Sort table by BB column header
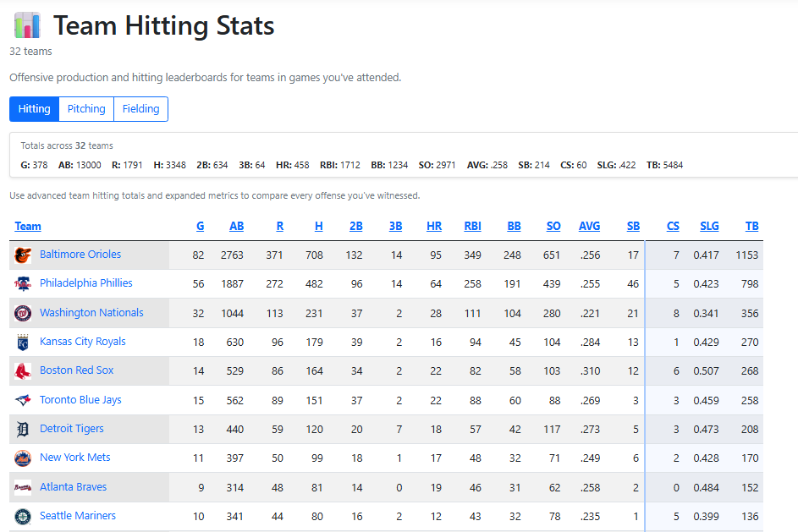 [x=514, y=227]
